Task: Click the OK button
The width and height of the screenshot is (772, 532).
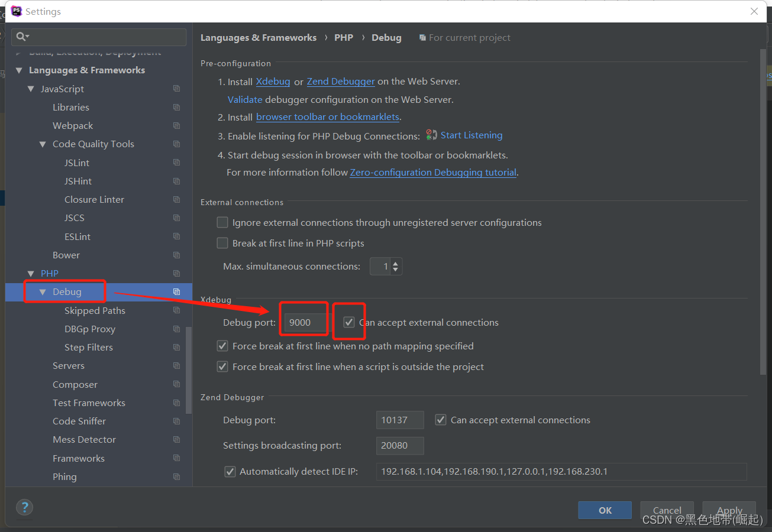Action: point(605,510)
